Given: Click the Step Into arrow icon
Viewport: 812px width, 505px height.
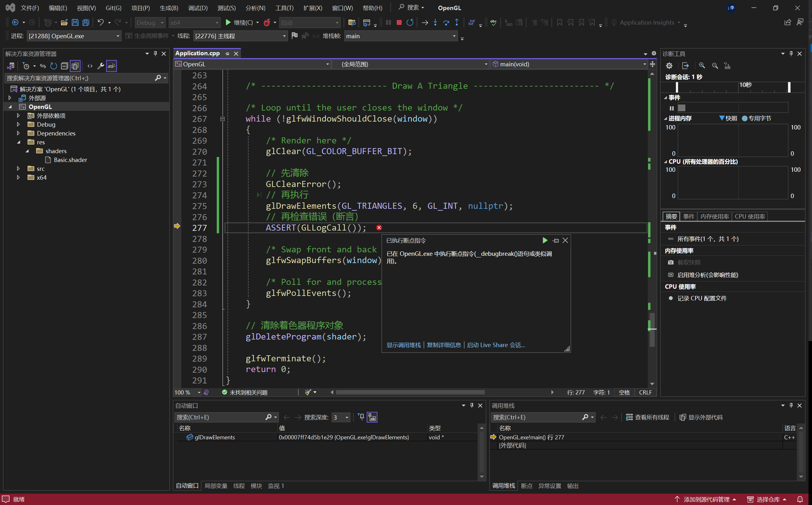Looking at the screenshot, I should point(435,22).
